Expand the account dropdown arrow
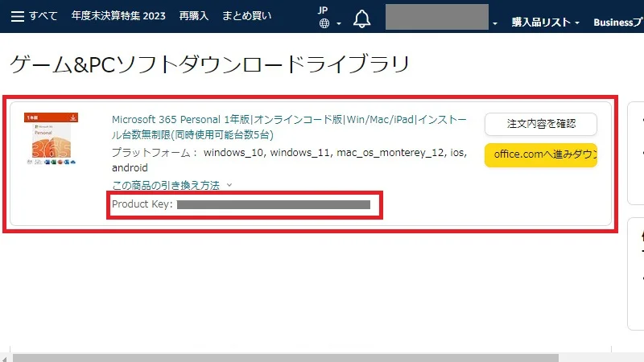The width and height of the screenshot is (644, 362). click(495, 23)
